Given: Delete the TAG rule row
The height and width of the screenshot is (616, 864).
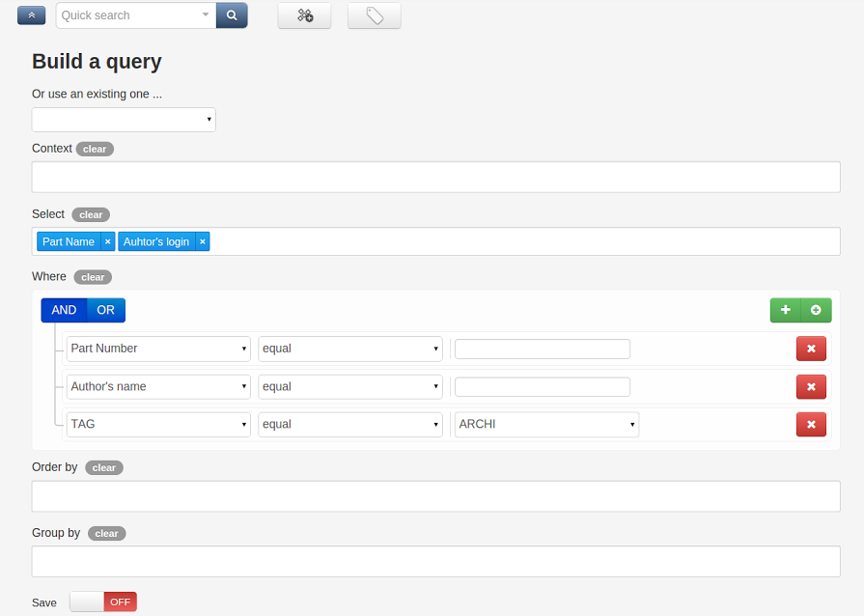Looking at the screenshot, I should [x=811, y=424].
